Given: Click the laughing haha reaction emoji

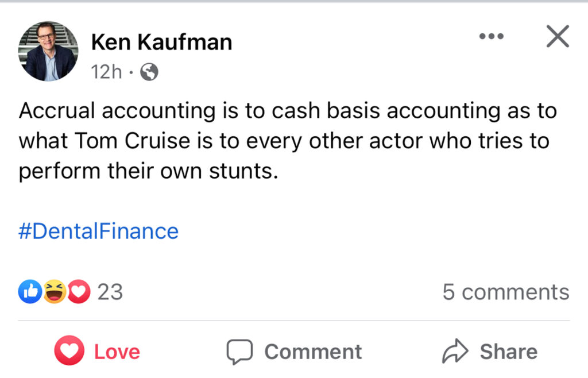Looking at the screenshot, I should (55, 291).
